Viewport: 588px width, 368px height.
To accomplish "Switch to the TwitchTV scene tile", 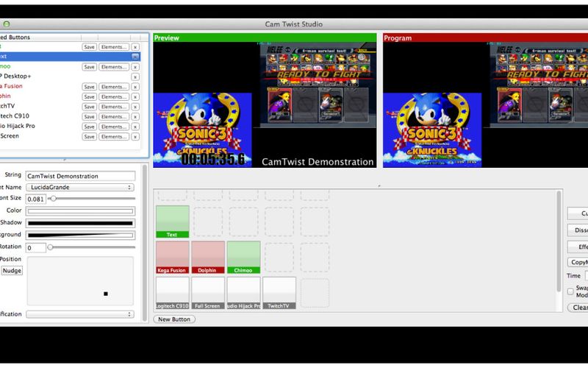I will [279, 293].
